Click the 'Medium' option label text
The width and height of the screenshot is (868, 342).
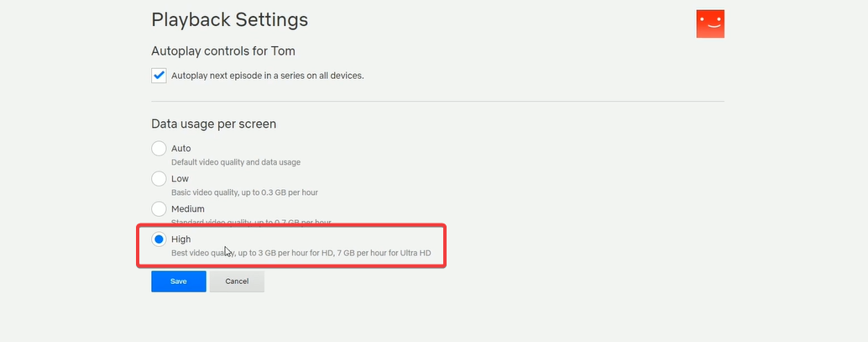coord(187,208)
